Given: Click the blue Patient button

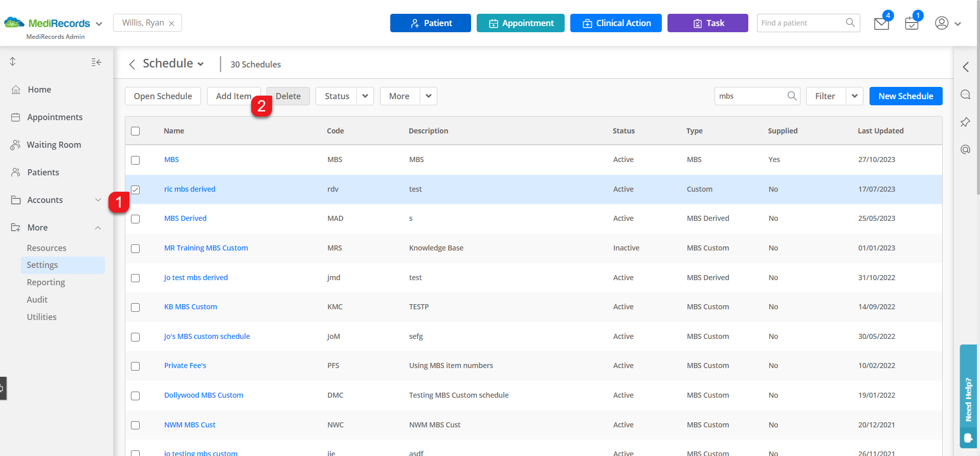Looking at the screenshot, I should pyautogui.click(x=431, y=23).
